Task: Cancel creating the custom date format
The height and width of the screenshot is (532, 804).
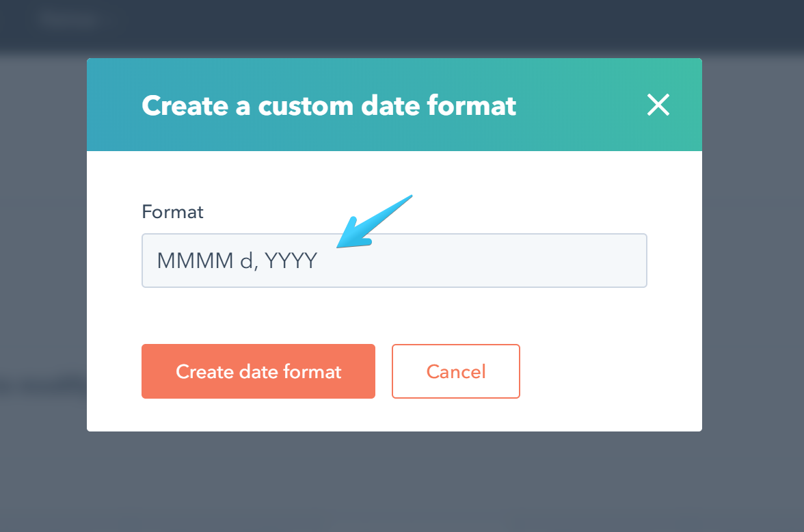Action: [455, 371]
